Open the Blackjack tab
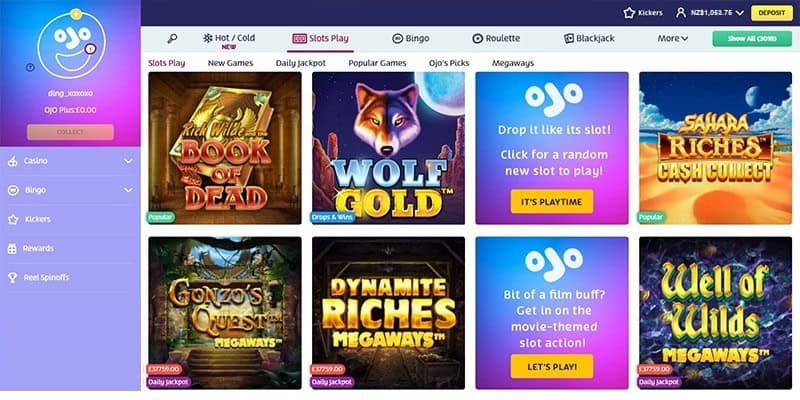The image size is (800, 400). coord(589,38)
